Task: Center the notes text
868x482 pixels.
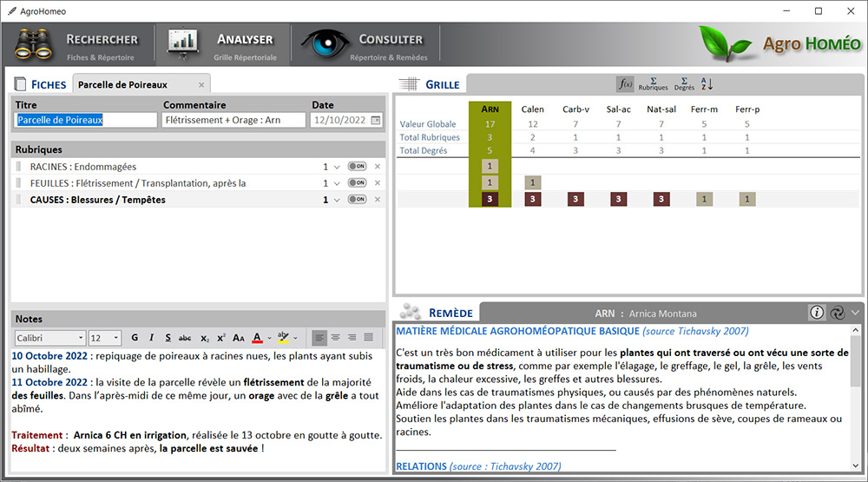Action: tap(335, 337)
